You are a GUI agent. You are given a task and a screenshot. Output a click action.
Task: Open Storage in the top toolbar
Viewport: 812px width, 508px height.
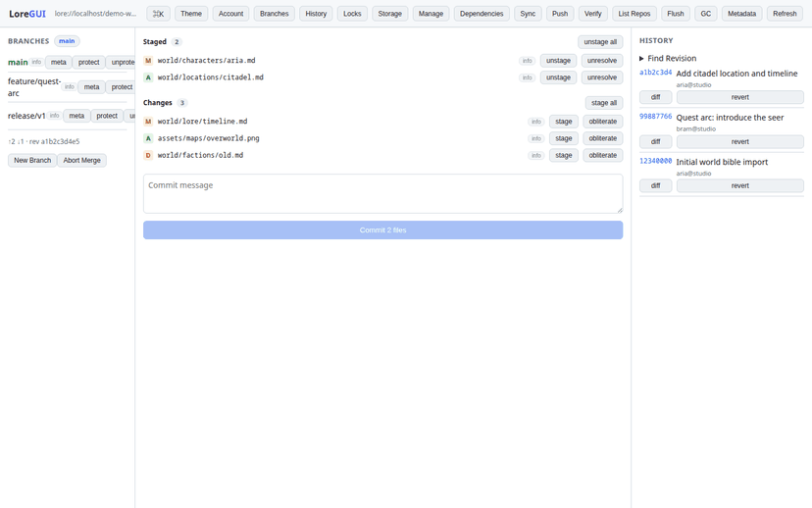tap(390, 14)
